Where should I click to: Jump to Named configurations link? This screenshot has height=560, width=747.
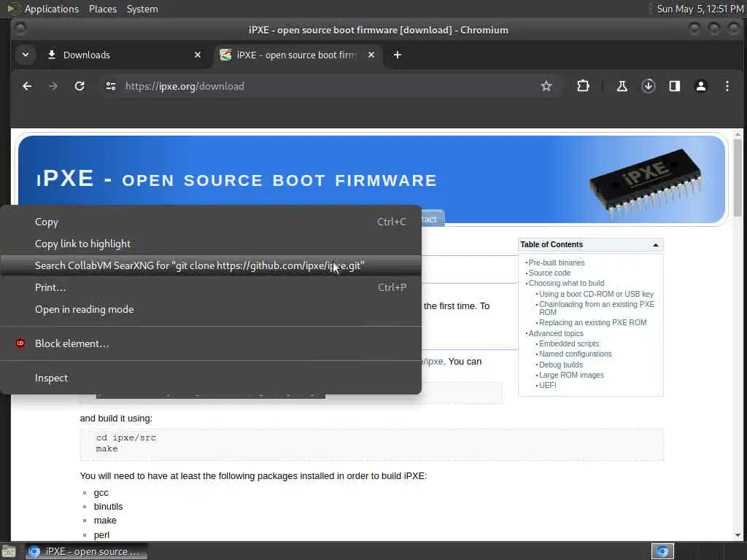(575, 354)
